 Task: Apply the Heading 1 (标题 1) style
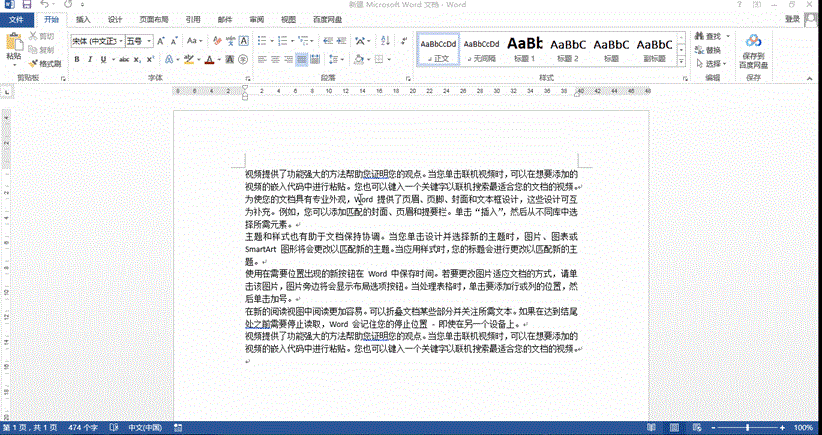coord(525,48)
